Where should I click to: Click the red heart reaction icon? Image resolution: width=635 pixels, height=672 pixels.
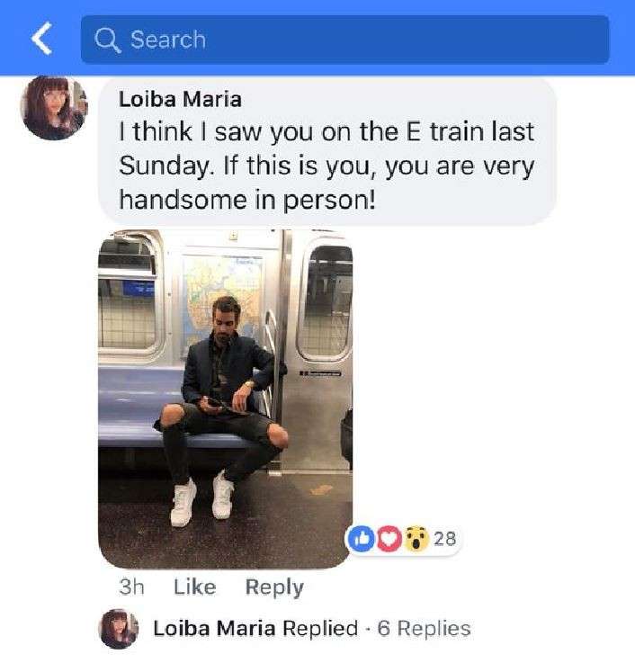(388, 539)
